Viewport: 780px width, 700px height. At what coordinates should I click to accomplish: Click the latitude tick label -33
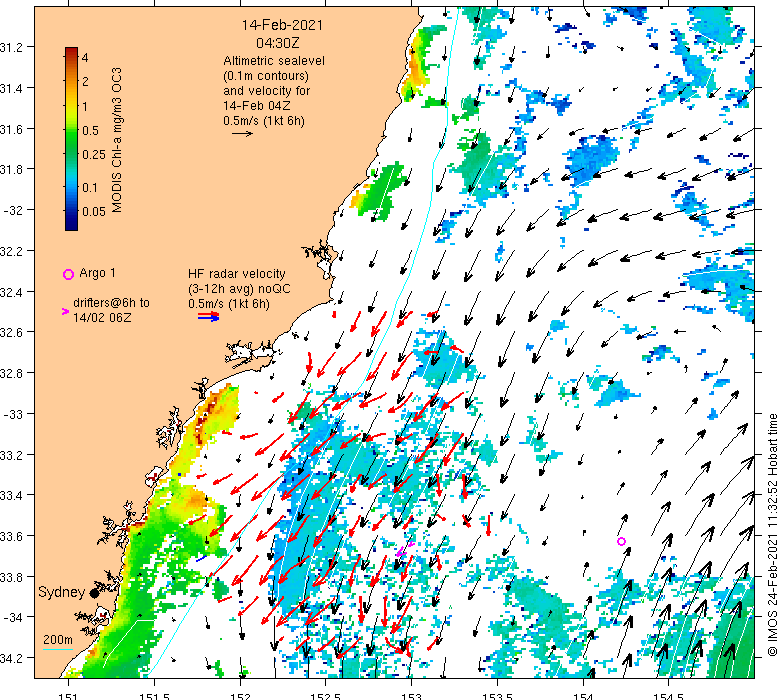[x=12, y=414]
